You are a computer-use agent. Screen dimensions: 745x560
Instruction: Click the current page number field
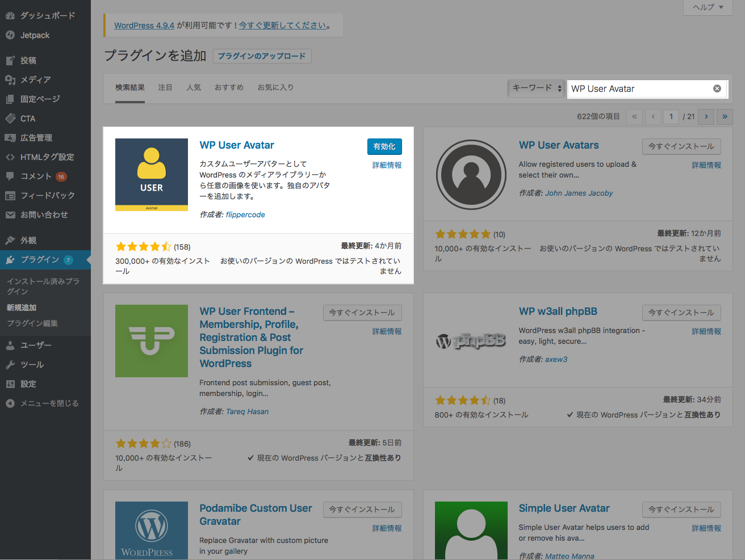tap(671, 116)
